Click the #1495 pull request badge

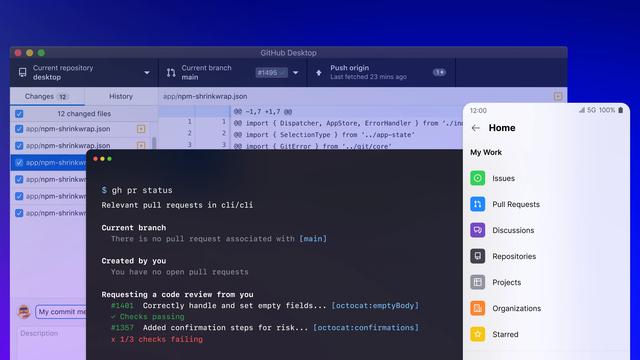[271, 73]
